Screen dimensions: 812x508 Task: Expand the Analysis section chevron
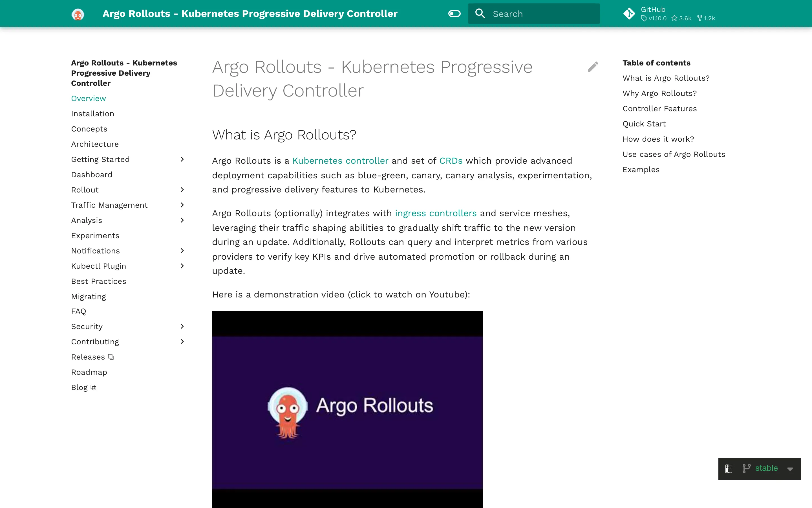[182, 220]
